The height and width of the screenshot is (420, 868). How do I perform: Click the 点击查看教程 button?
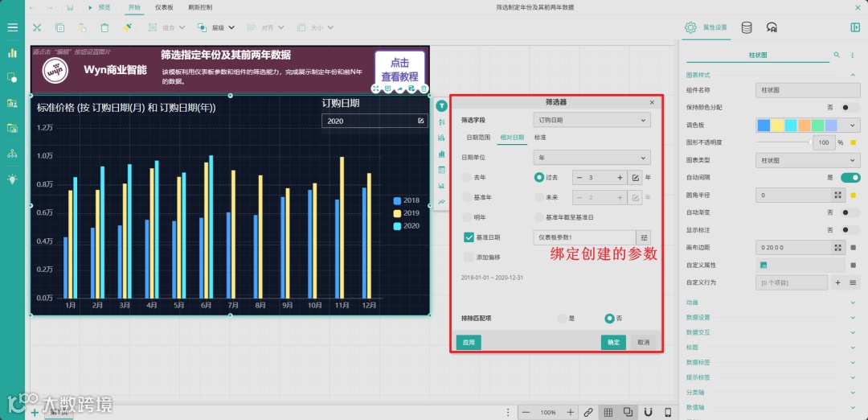(x=399, y=70)
